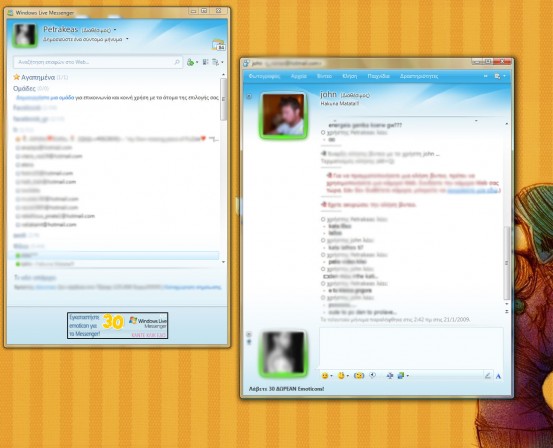Image resolution: width=553 pixels, height=448 pixels.
Task: Switch to handwriting pen input mode
Action: point(488,376)
